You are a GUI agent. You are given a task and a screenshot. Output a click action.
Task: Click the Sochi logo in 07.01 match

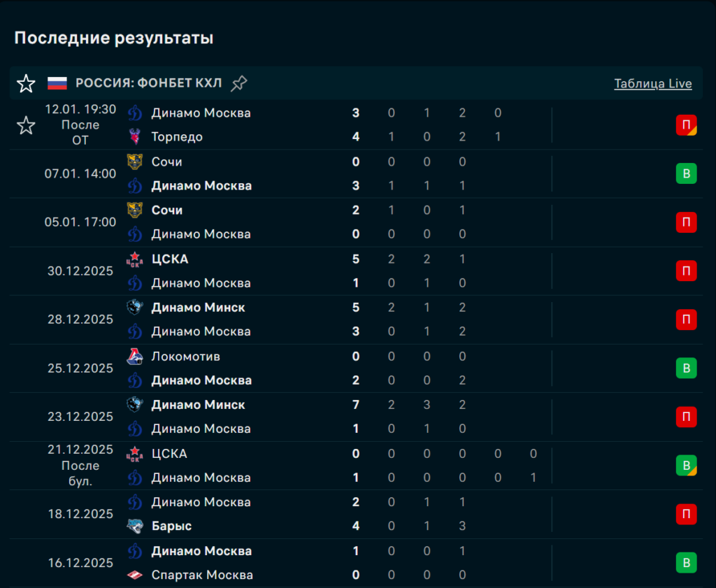point(135,162)
